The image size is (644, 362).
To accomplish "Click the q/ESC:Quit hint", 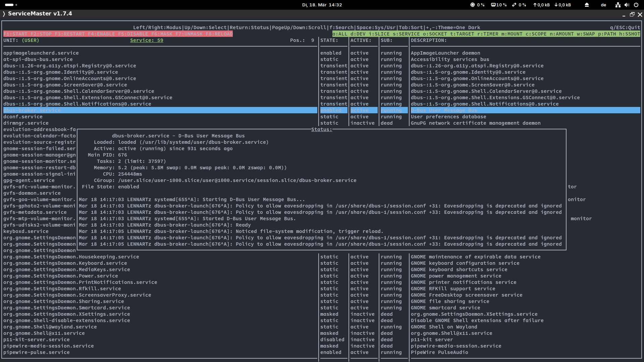I will point(625,27).
